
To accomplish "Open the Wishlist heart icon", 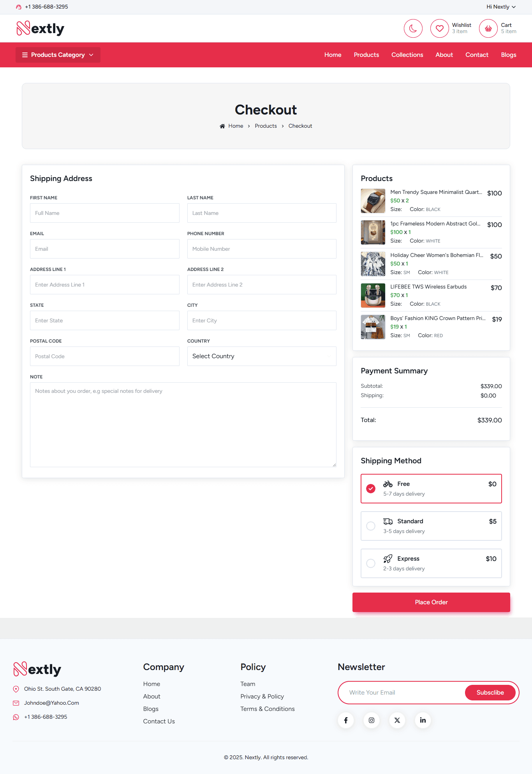I will 439,28.
